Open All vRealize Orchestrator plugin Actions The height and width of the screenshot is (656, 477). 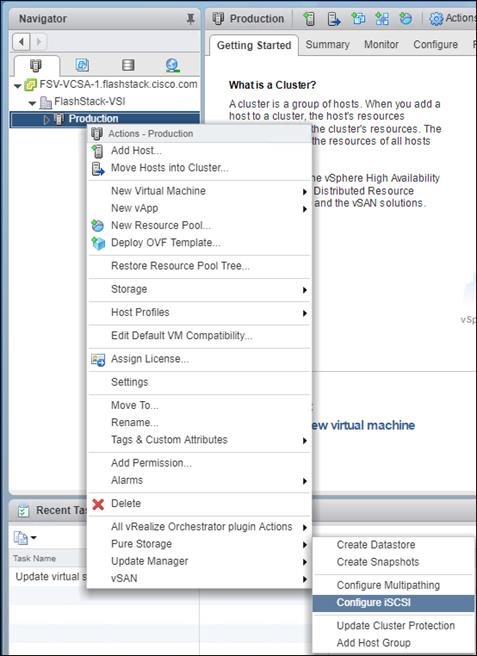tap(199, 527)
